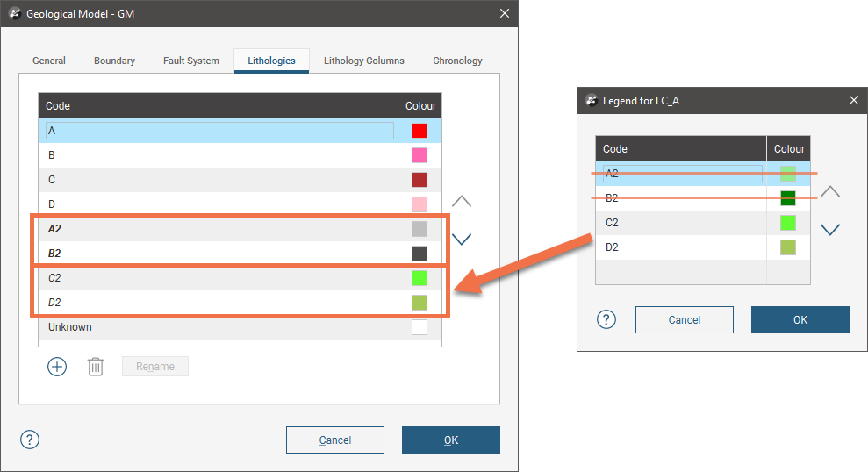Select the B2 row in Legend for LC_A
This screenshot has height=472, width=868.
click(703, 198)
